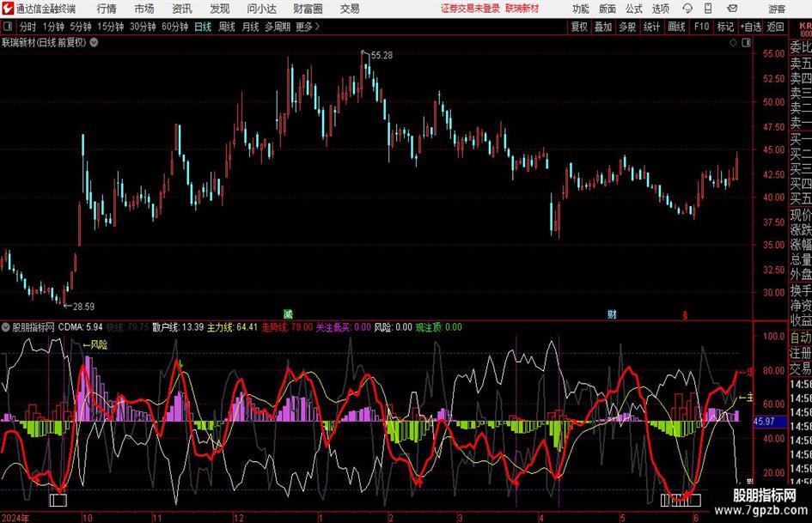Viewport: 812px width, 523px height.
Task: Click the 返回 back button
Action: [x=775, y=27]
